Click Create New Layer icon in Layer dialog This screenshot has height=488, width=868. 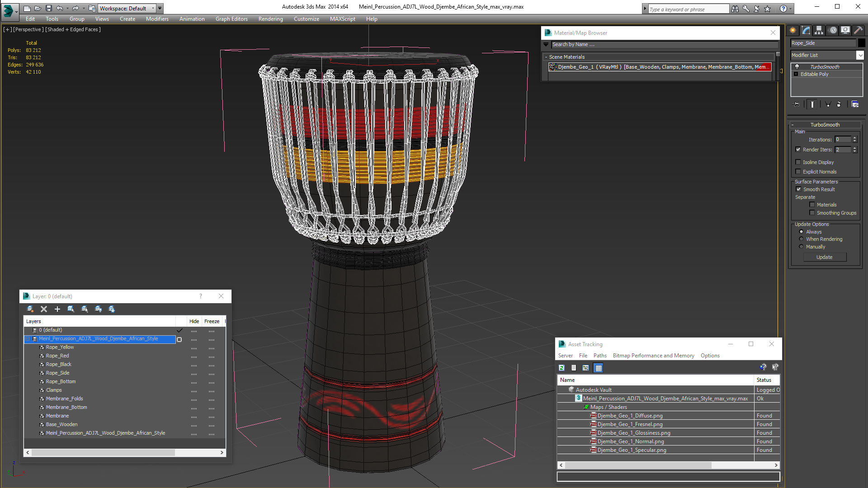pyautogui.click(x=30, y=309)
